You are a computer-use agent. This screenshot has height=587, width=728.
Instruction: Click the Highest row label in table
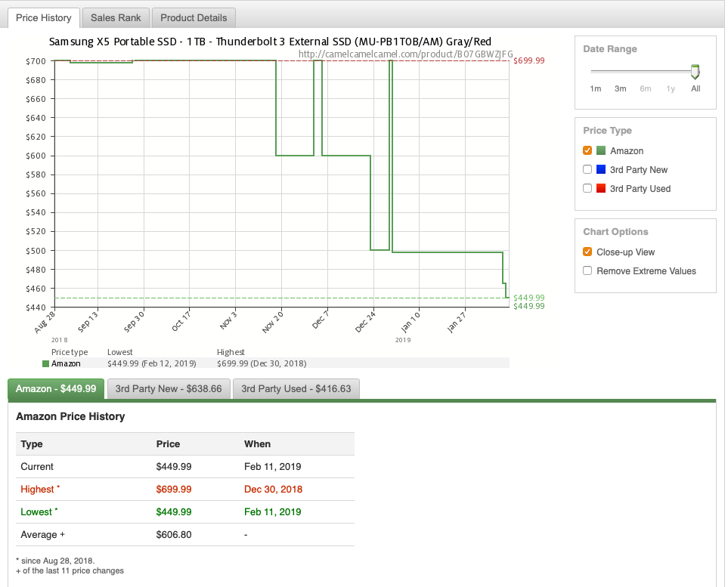pyautogui.click(x=40, y=489)
